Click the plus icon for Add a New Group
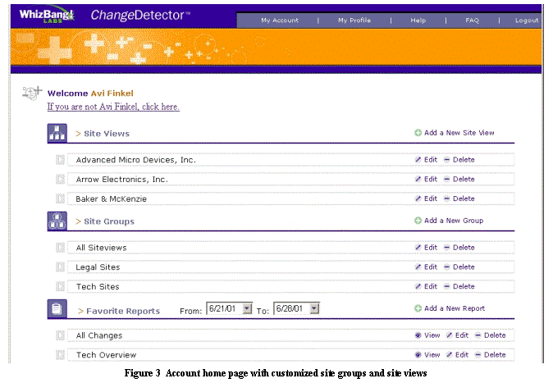Viewport: 553px width, 392px height. pyautogui.click(x=418, y=221)
